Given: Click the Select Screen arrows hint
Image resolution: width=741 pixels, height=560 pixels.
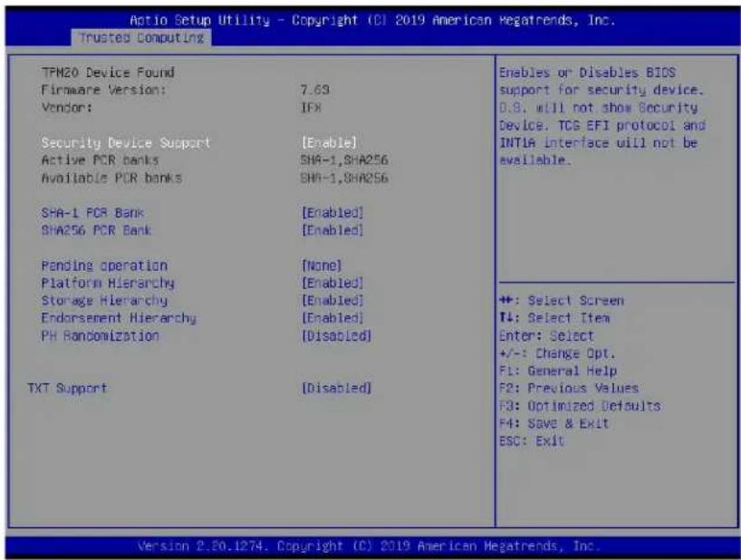Looking at the screenshot, I should (562, 300).
